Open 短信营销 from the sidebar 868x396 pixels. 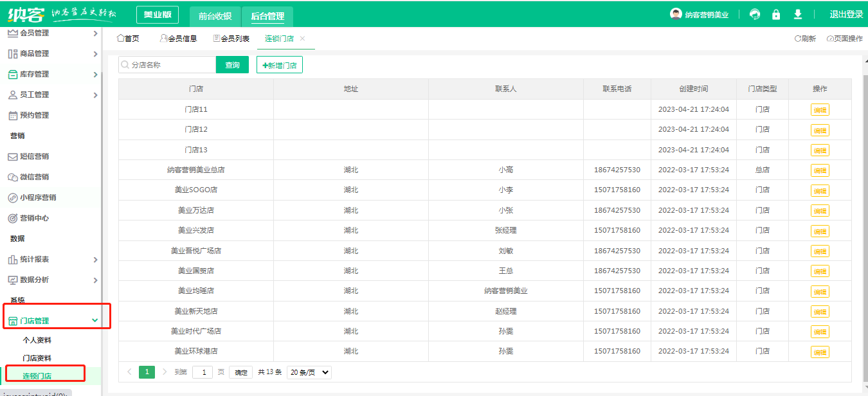[34, 156]
